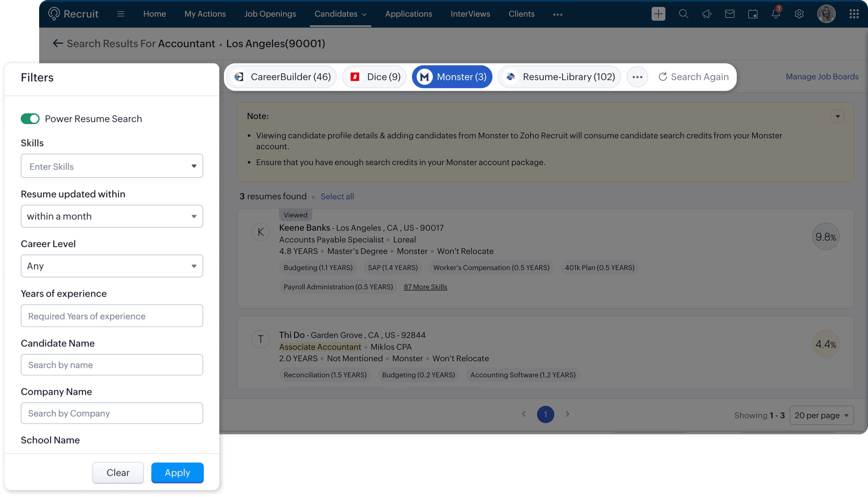Open the Career Level dropdown
This screenshot has height=497, width=868.
point(112,266)
